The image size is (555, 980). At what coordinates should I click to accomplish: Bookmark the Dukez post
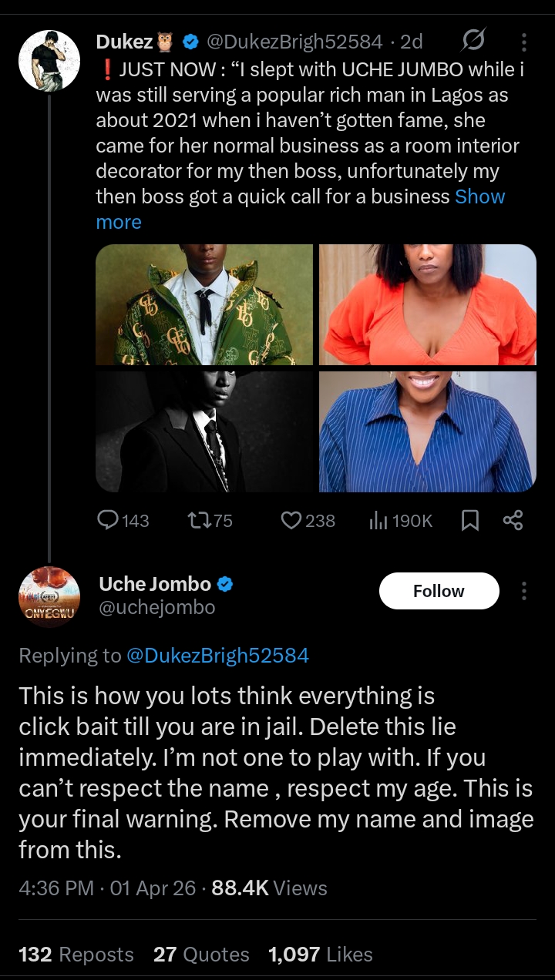pos(469,522)
